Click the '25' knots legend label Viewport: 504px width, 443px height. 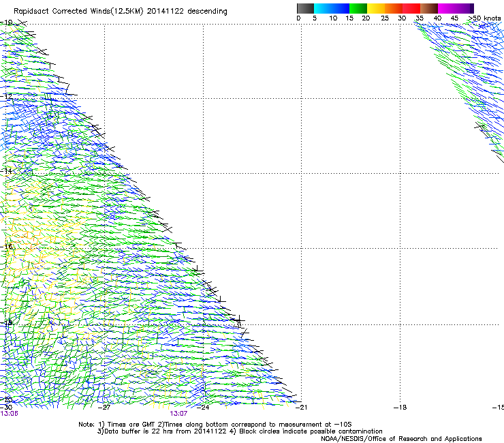385,18
